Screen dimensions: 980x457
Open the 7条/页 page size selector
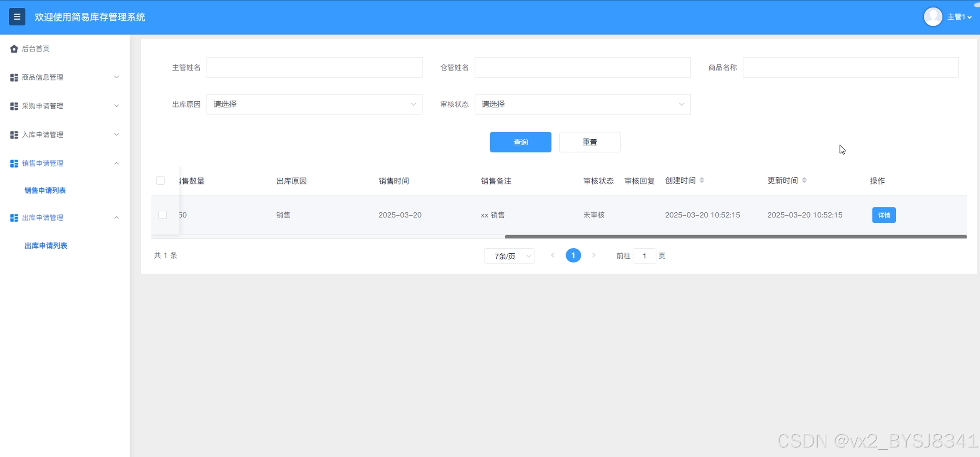point(509,256)
